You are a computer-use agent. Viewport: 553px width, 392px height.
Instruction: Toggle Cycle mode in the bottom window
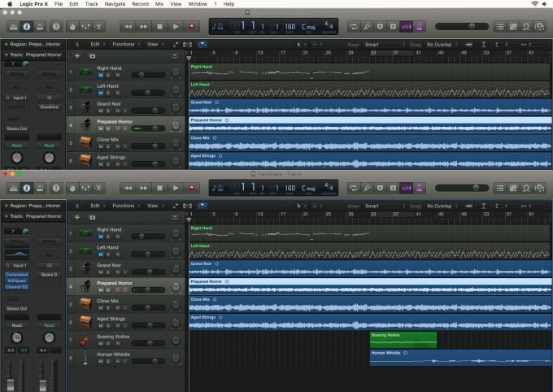coord(354,188)
